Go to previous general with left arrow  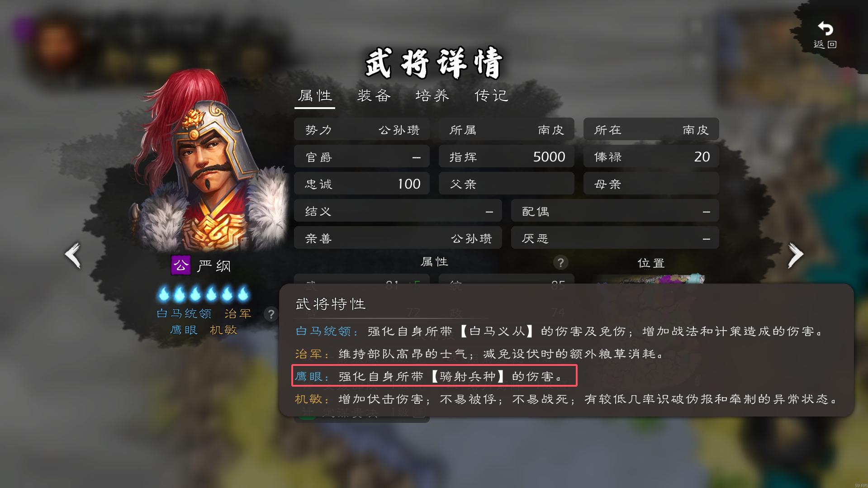73,256
